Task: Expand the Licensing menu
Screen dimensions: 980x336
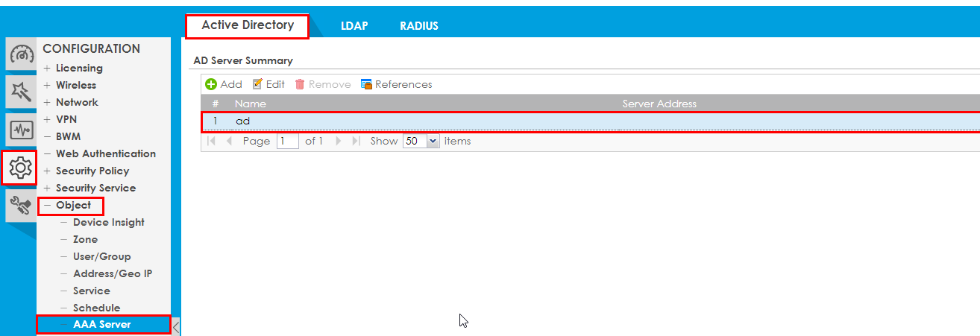Action: pos(78,68)
